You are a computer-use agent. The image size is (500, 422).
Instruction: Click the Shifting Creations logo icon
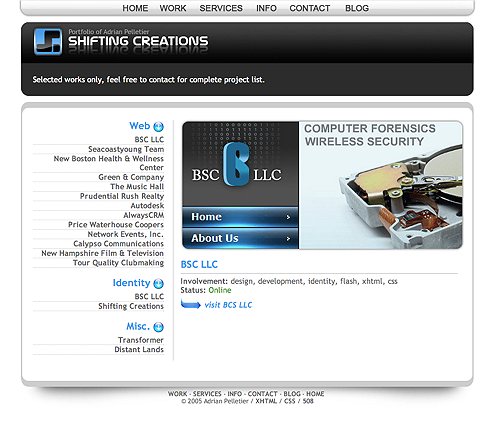click(48, 41)
